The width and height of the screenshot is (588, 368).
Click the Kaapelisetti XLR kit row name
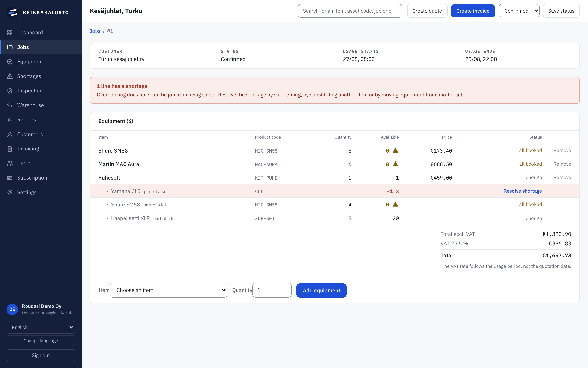coord(130,218)
